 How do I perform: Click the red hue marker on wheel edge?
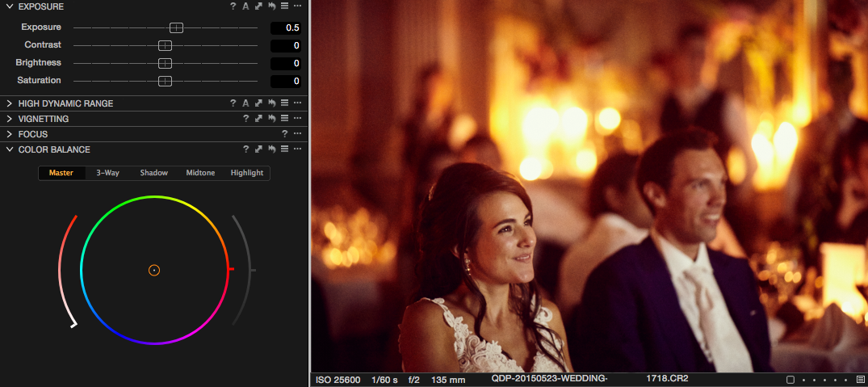(231, 269)
